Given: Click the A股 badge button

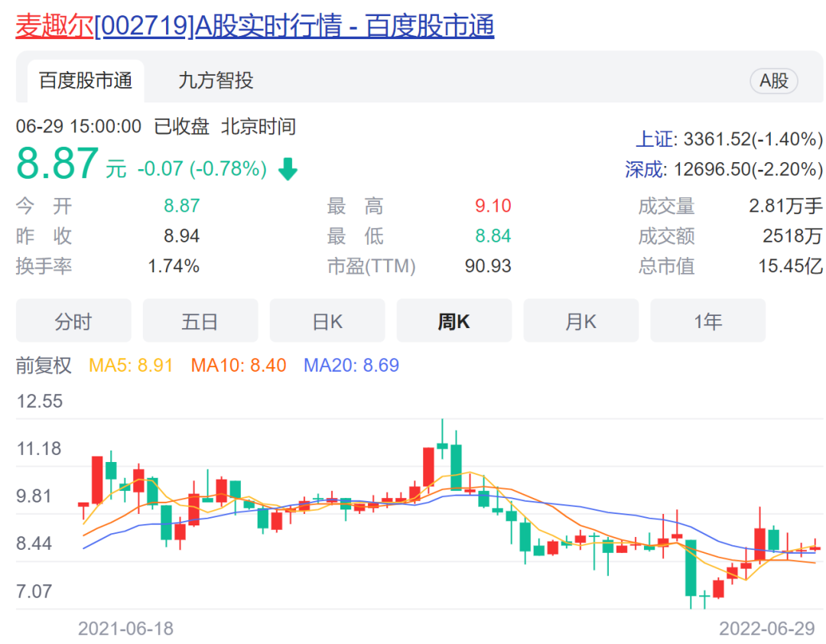Looking at the screenshot, I should (x=773, y=81).
